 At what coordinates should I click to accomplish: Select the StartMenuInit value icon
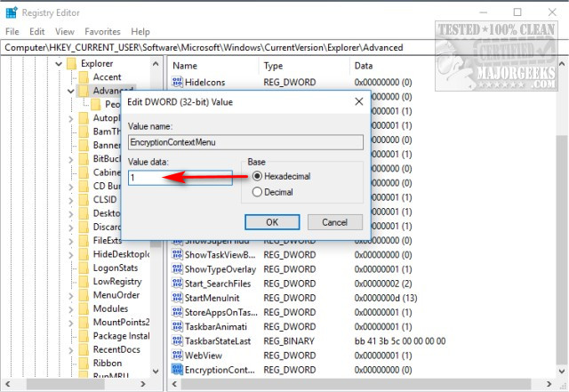[177, 298]
